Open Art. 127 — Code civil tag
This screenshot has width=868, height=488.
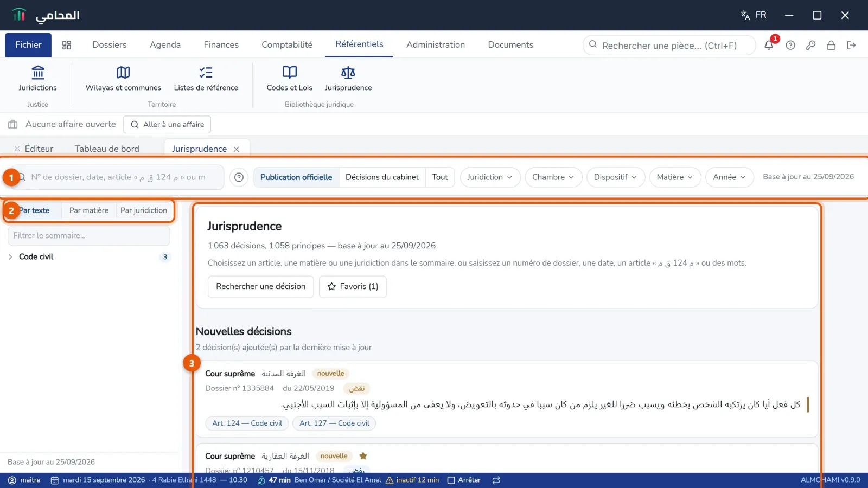point(334,423)
